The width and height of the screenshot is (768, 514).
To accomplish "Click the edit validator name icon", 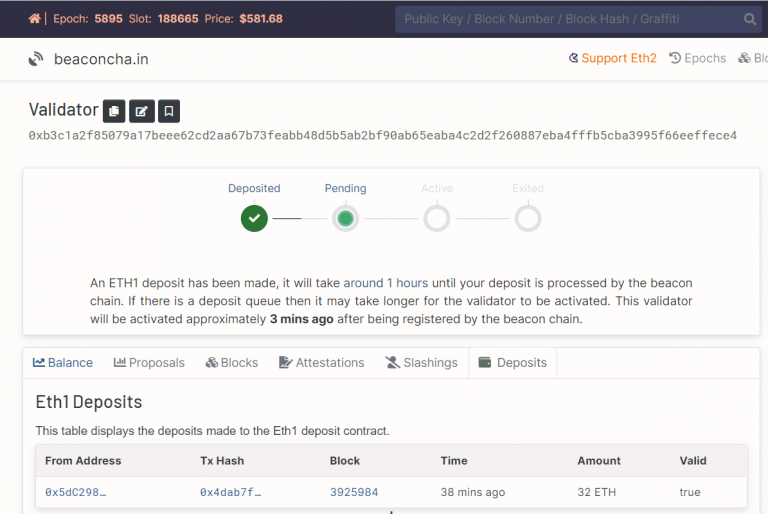I will tap(142, 111).
